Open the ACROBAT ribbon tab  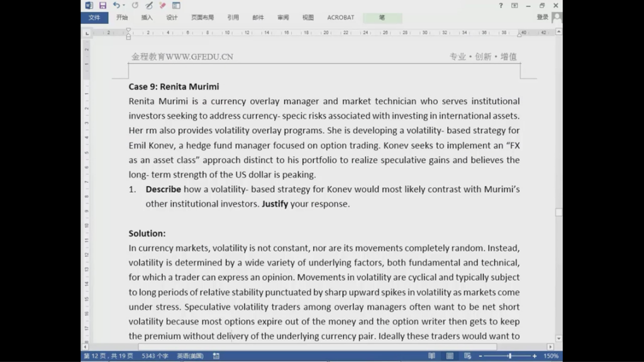[x=340, y=18]
